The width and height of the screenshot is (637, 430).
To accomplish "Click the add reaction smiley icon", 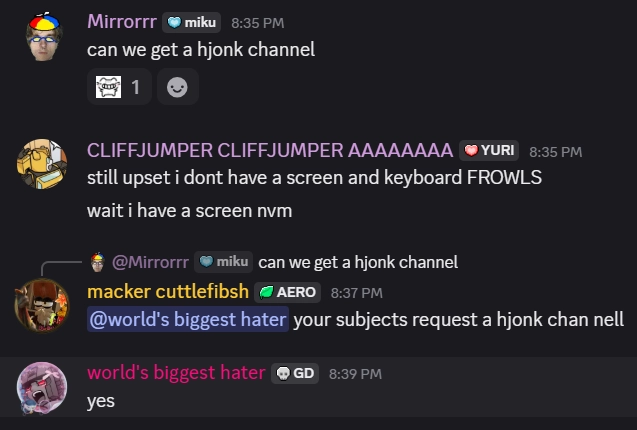I will (x=178, y=87).
